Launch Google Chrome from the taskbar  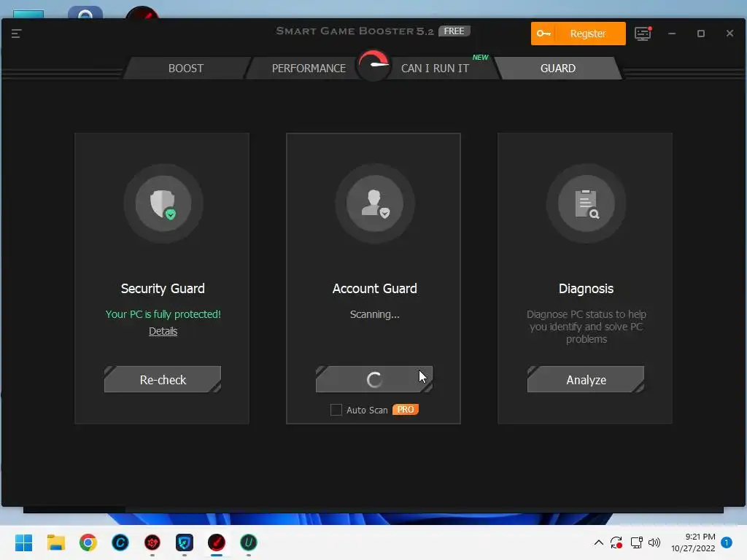(88, 542)
